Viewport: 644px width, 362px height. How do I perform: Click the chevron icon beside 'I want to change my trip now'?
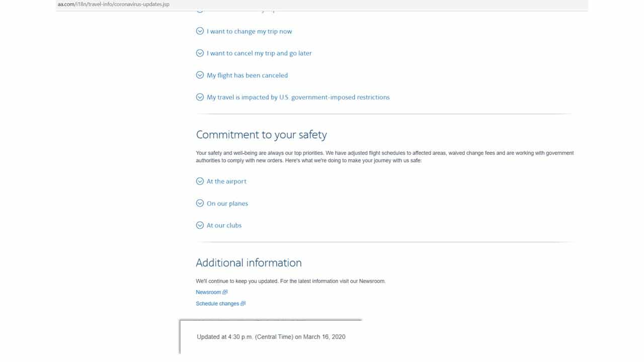[200, 31]
